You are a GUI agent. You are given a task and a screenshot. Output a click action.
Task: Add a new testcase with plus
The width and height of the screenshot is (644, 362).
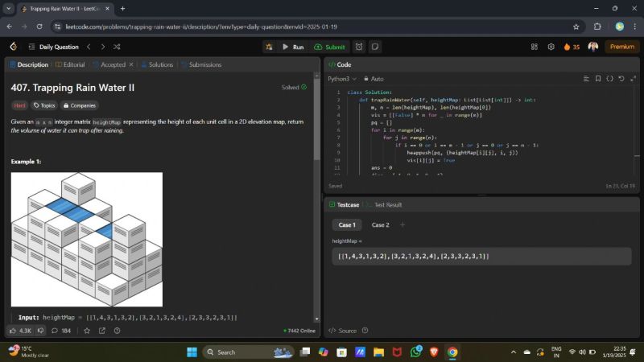402,224
